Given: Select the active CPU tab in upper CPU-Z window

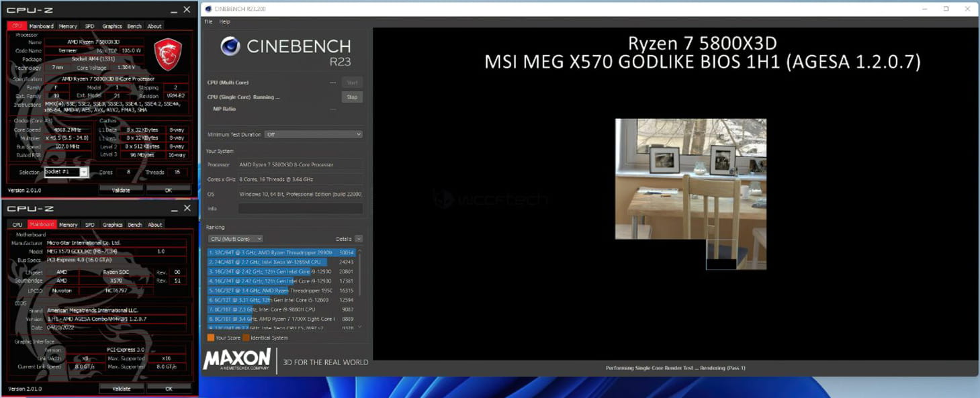Looking at the screenshot, I should tap(17, 26).
